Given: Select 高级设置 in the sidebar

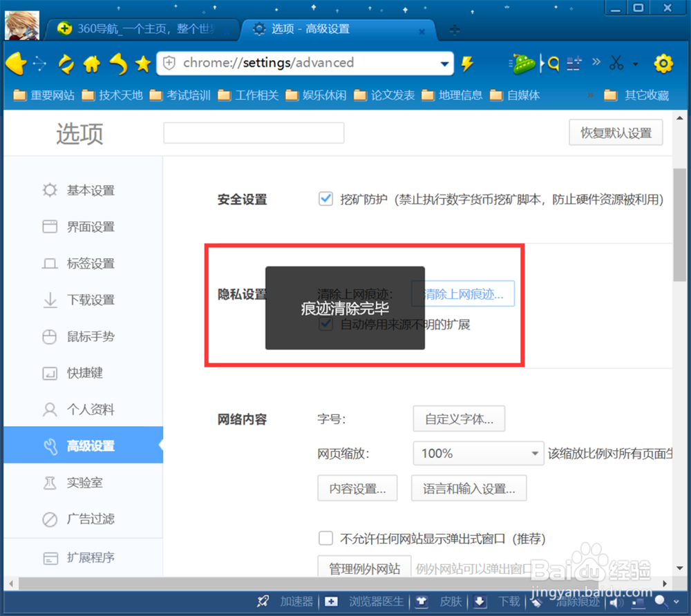Looking at the screenshot, I should pos(84,445).
